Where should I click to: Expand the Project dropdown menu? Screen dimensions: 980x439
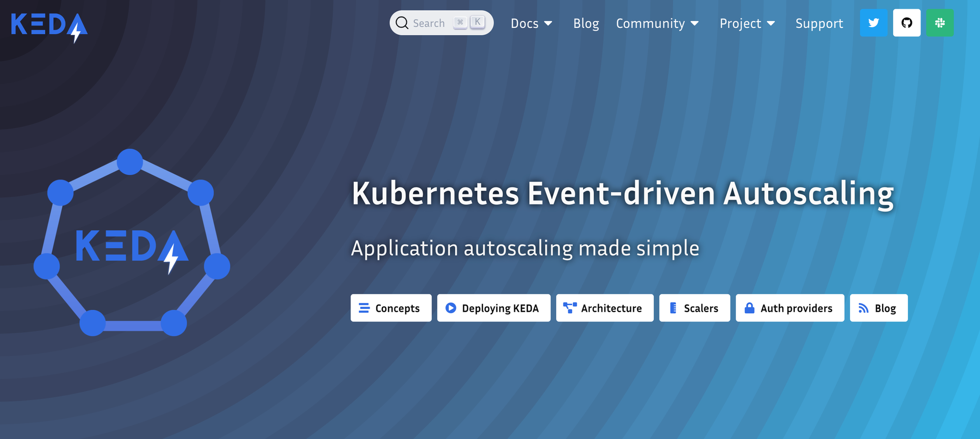click(748, 24)
